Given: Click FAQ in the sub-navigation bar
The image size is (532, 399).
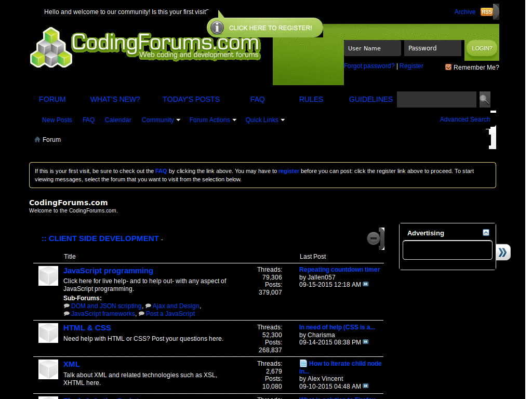Looking at the screenshot, I should point(88,120).
